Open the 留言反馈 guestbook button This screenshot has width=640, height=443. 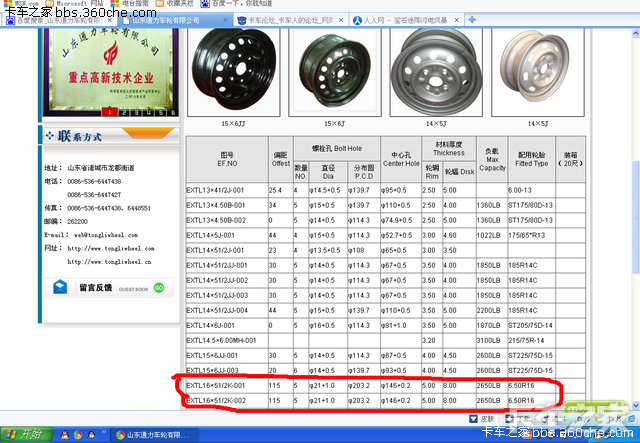tap(94, 288)
